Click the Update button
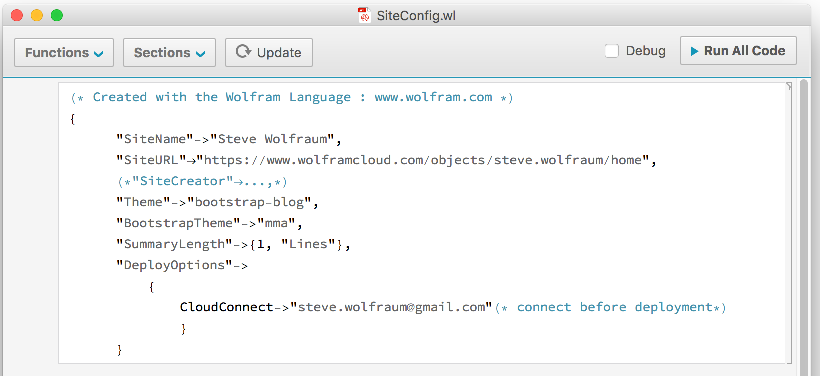820x376 pixels. click(x=269, y=52)
